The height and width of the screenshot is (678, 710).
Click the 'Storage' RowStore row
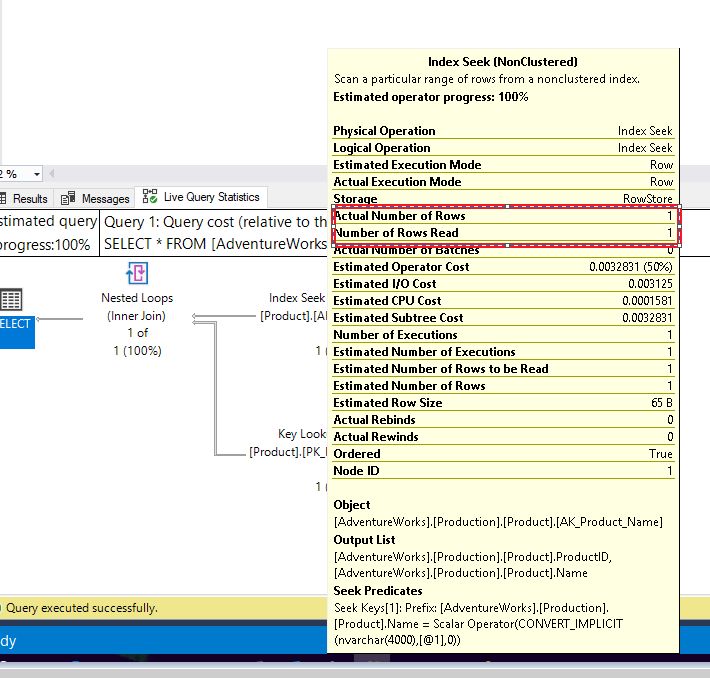503,199
